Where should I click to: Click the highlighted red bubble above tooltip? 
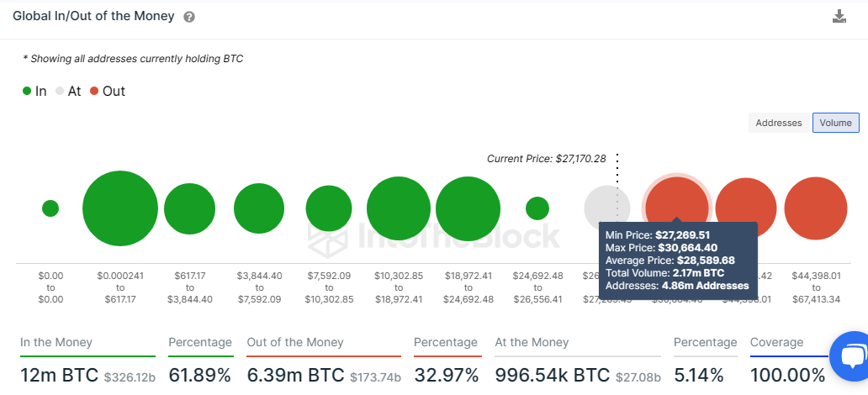tap(676, 199)
